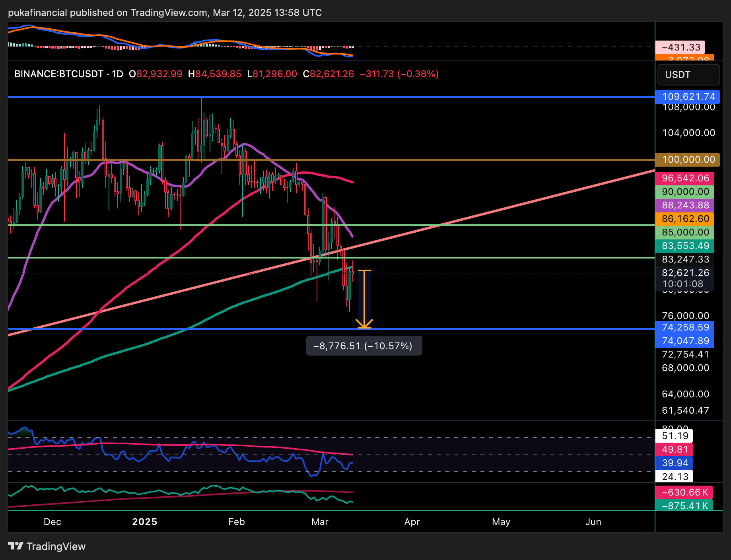Image resolution: width=731 pixels, height=560 pixels.
Task: Select the blue 74,258.59 support label
Action: pyautogui.click(x=685, y=327)
